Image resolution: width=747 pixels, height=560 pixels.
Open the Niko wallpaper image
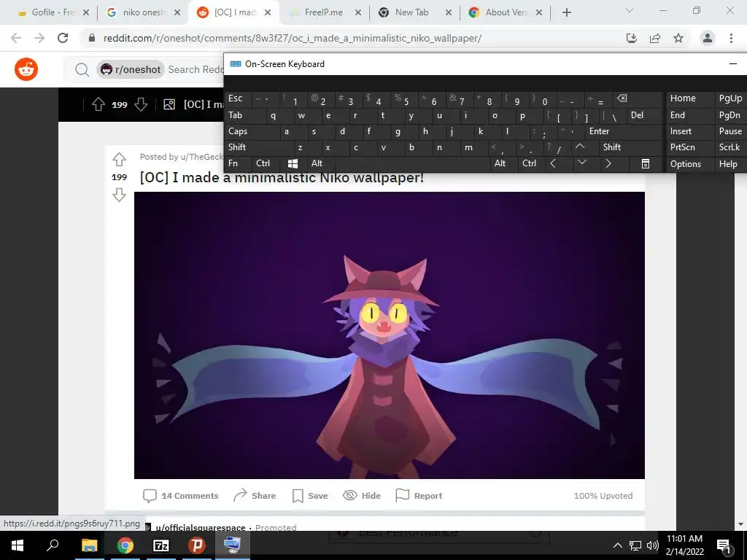click(x=390, y=335)
